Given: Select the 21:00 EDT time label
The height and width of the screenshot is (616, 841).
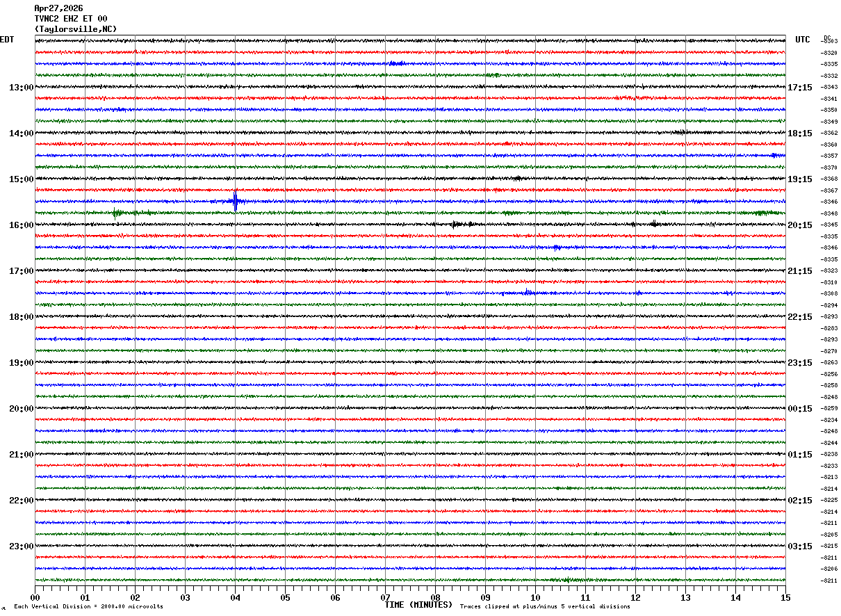Looking at the screenshot, I should pos(21,455).
